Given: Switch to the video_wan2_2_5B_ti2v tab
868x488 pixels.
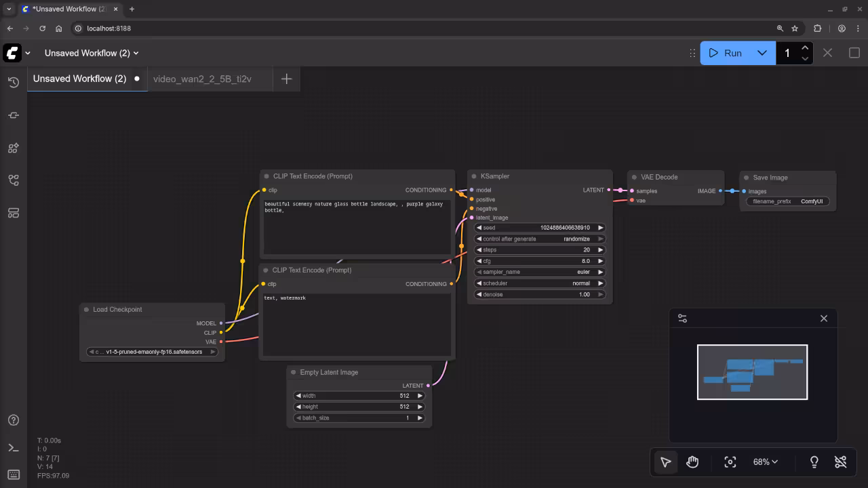Looking at the screenshot, I should coord(203,79).
